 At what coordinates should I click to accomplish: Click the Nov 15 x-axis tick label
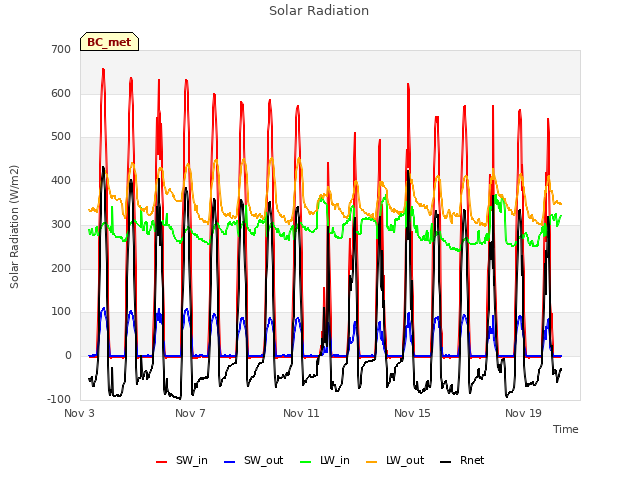pos(412,413)
